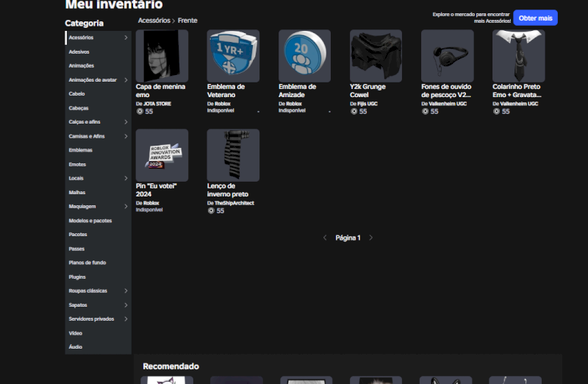588x384 pixels.
Task: Open the Lenço de inverno preto title link
Action: (228, 190)
